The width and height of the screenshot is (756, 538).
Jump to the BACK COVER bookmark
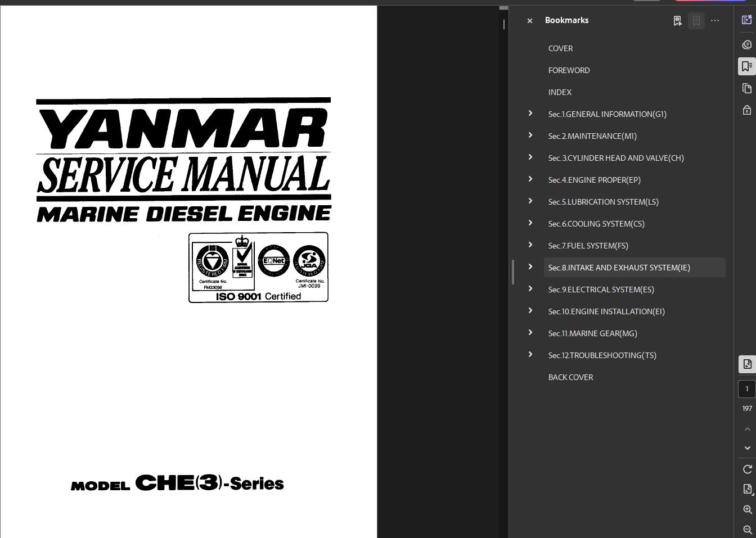pyautogui.click(x=571, y=378)
